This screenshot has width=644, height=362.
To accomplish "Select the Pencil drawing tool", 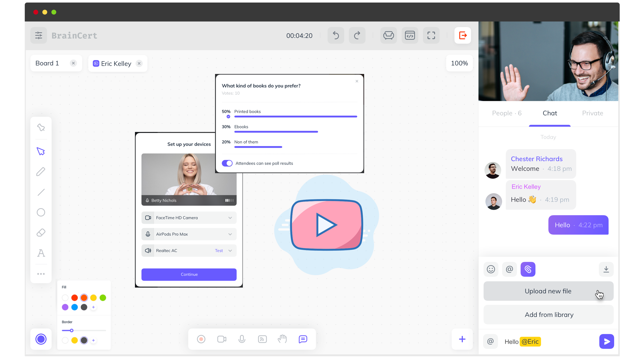I will [41, 172].
